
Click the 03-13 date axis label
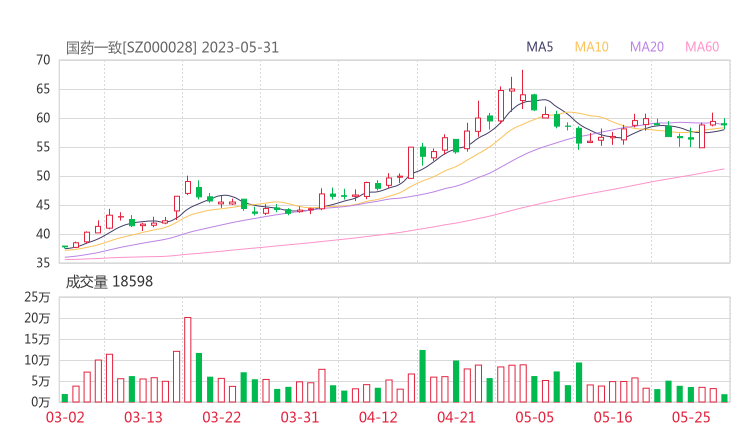(x=143, y=417)
